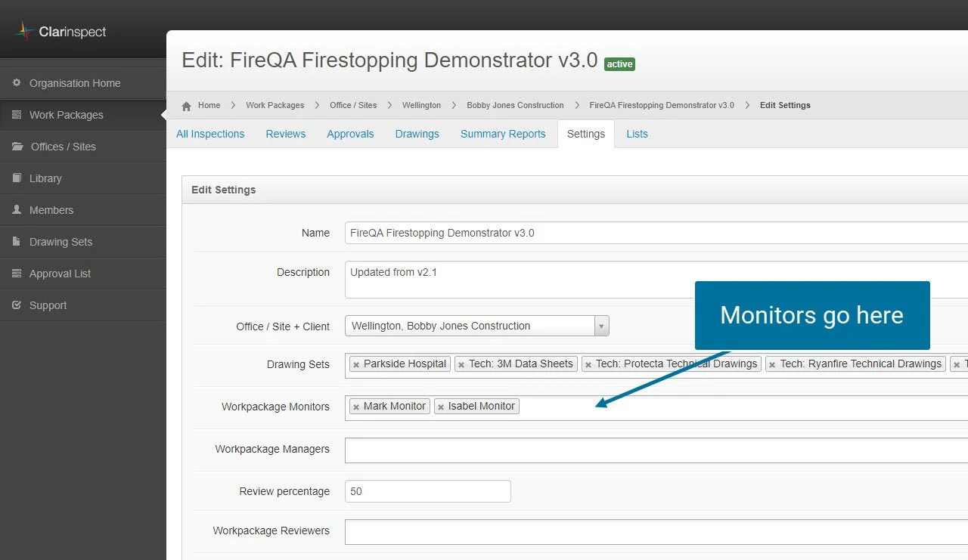Click the Library book icon
This screenshot has height=560, width=968.
tap(17, 178)
